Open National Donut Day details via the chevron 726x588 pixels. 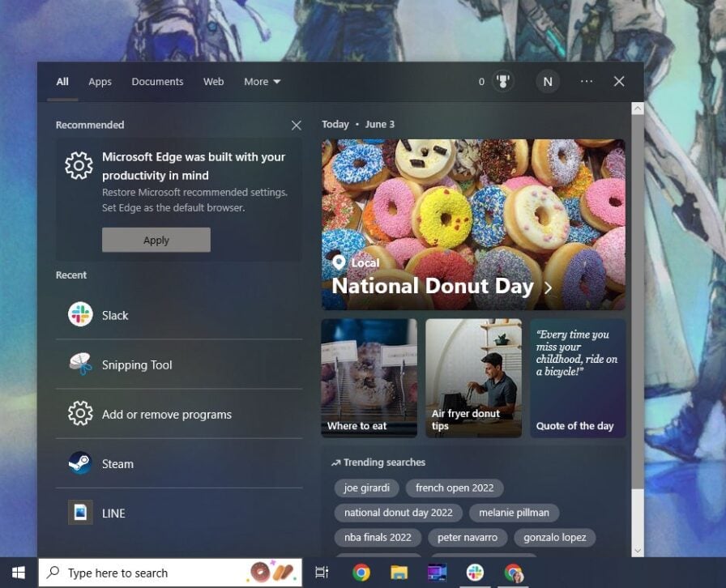546,286
